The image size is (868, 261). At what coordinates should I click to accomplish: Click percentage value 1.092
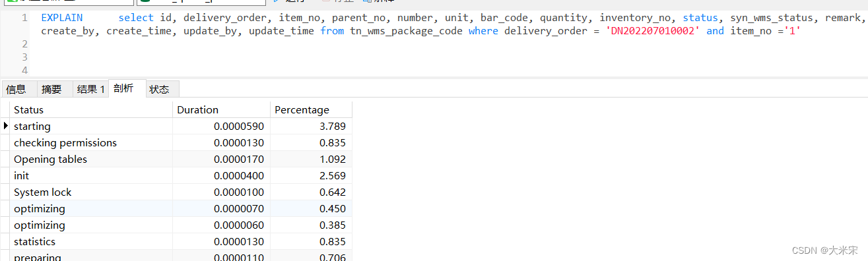(333, 159)
